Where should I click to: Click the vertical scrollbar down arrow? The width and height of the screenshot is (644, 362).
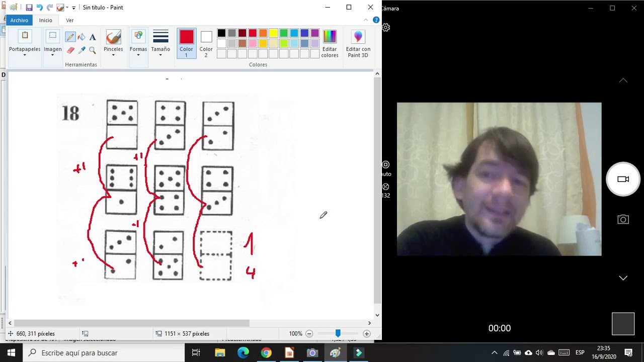(x=377, y=315)
